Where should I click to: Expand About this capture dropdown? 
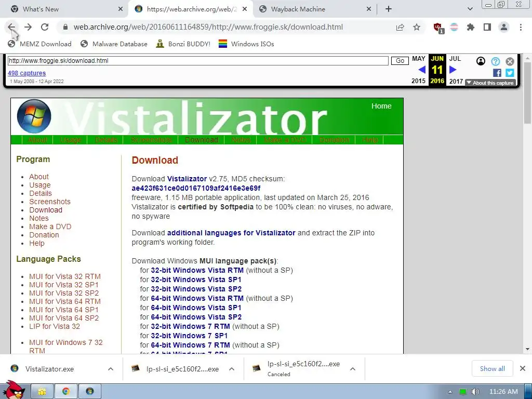[x=490, y=83]
